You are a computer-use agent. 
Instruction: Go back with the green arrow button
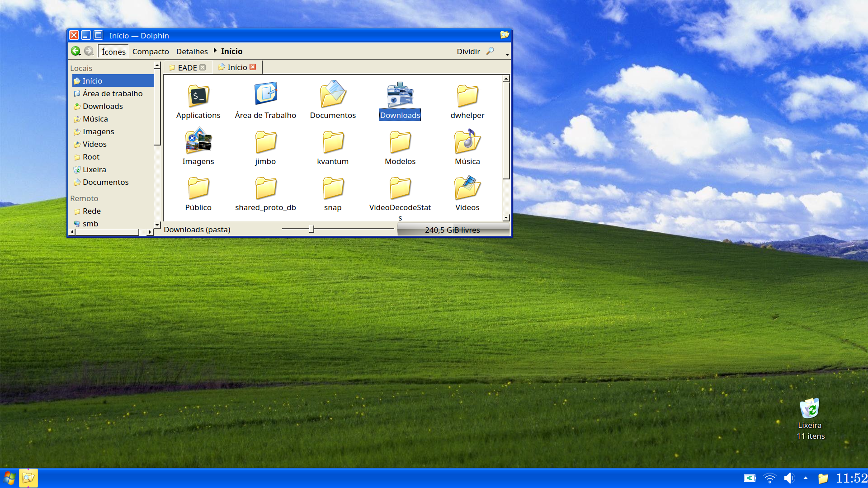75,51
